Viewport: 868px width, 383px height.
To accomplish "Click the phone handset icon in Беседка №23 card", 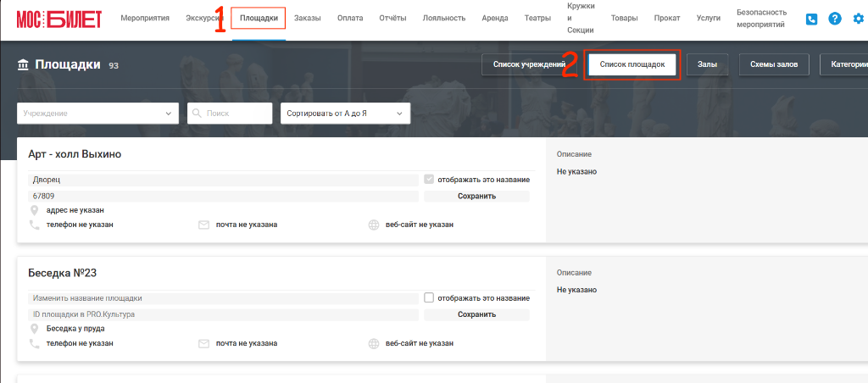I will 34,343.
